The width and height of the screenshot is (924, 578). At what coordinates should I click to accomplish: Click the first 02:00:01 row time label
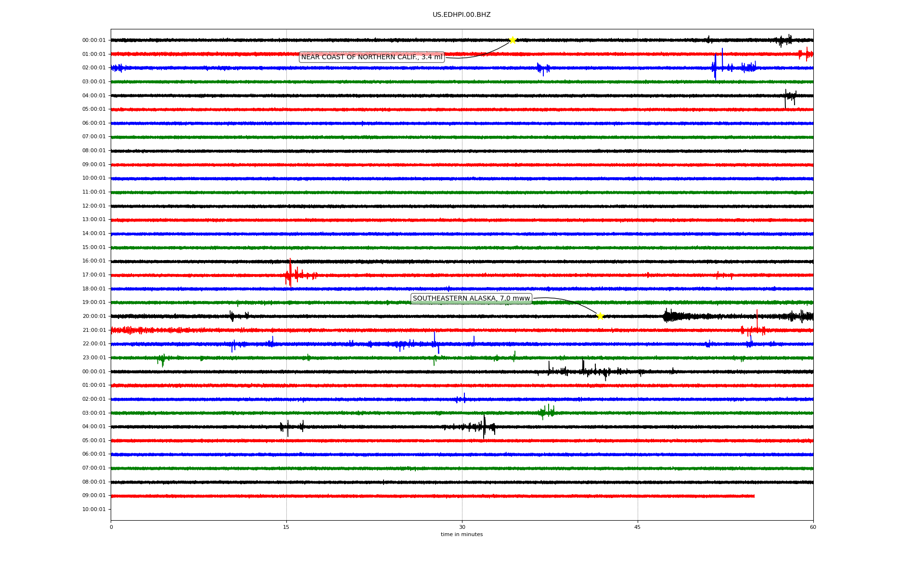94,68
